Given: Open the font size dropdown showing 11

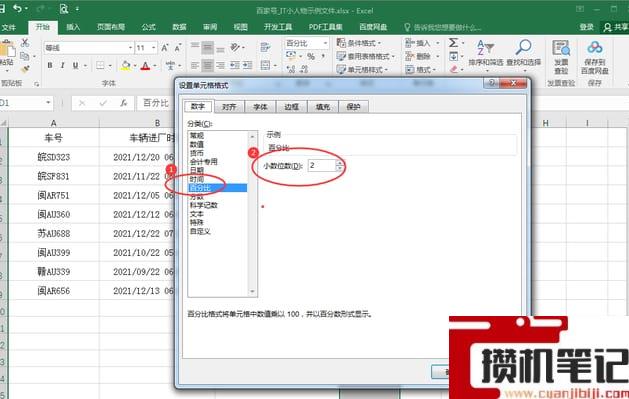Looking at the screenshot, I should click(154, 48).
